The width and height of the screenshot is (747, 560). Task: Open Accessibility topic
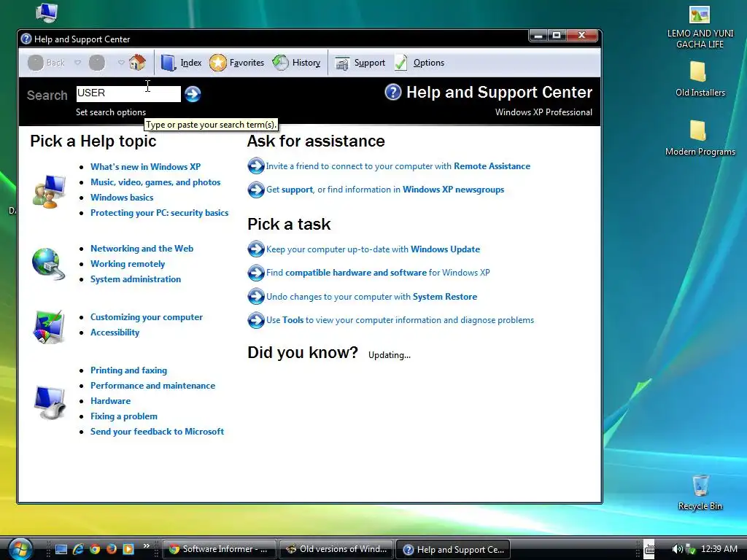pos(115,332)
